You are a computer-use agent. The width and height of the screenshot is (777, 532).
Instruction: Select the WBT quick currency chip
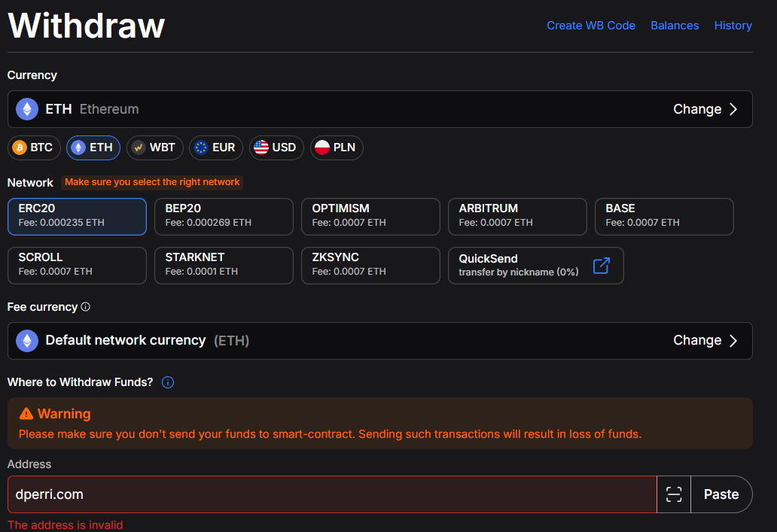(x=154, y=147)
